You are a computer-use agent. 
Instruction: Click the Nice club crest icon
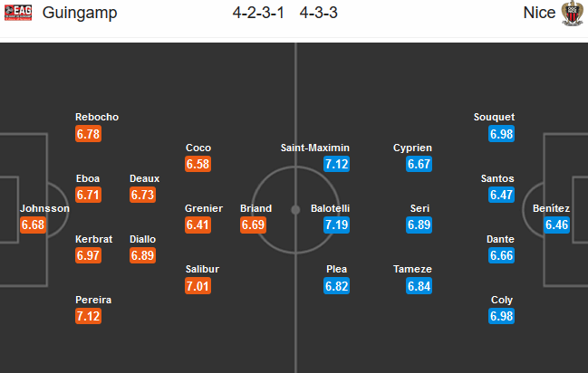570,14
